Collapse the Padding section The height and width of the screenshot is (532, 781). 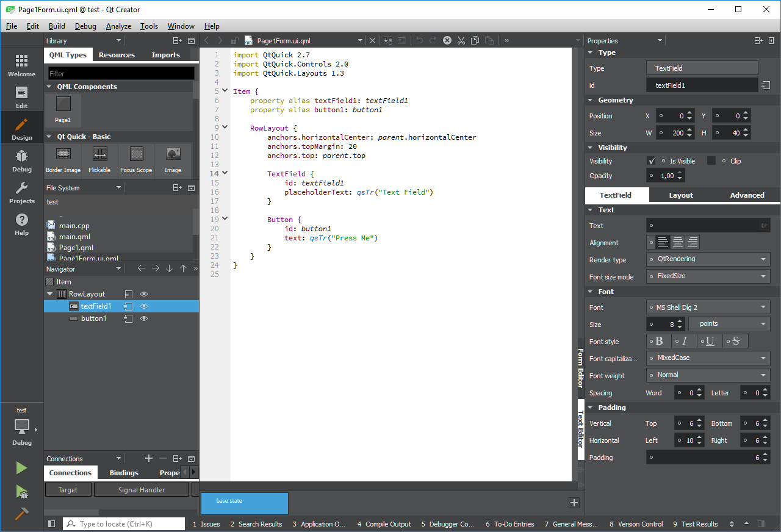591,408
